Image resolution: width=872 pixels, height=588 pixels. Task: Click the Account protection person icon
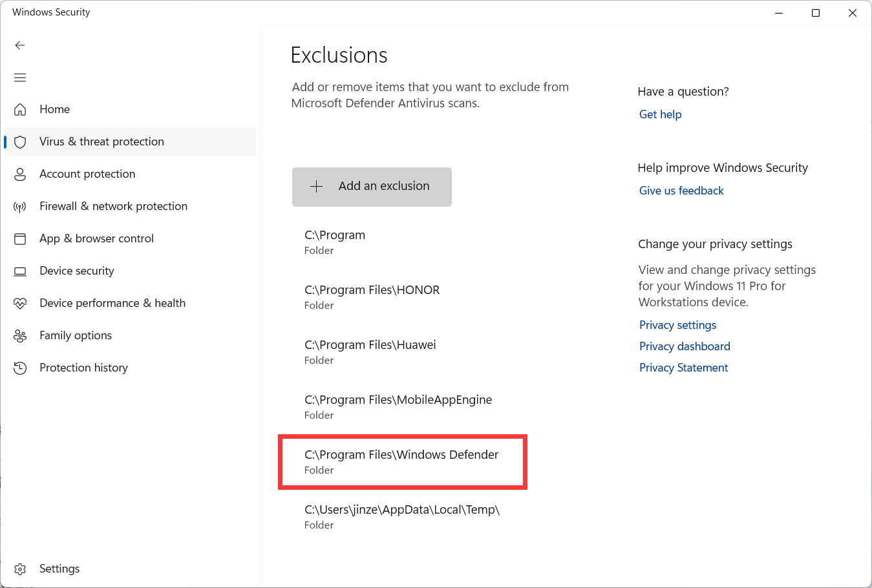(x=20, y=174)
